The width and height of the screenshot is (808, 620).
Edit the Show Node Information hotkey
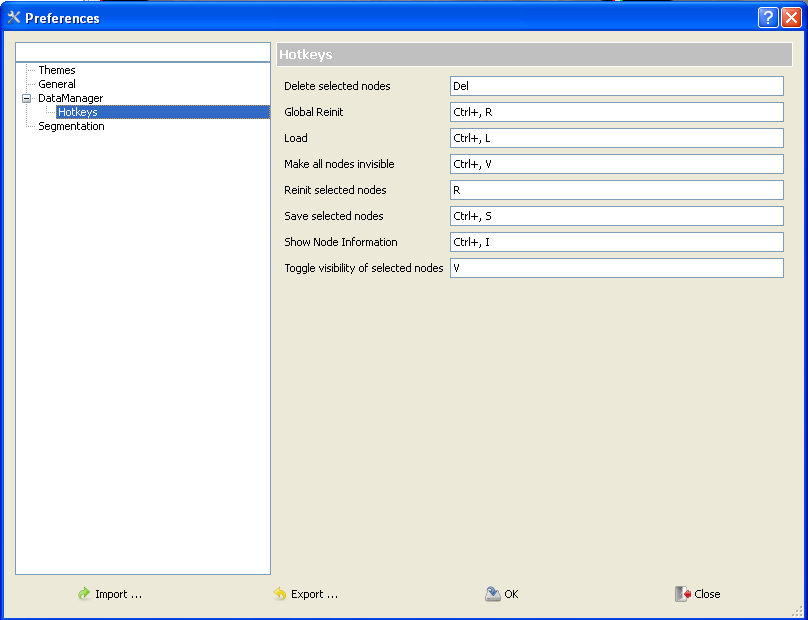click(x=616, y=242)
